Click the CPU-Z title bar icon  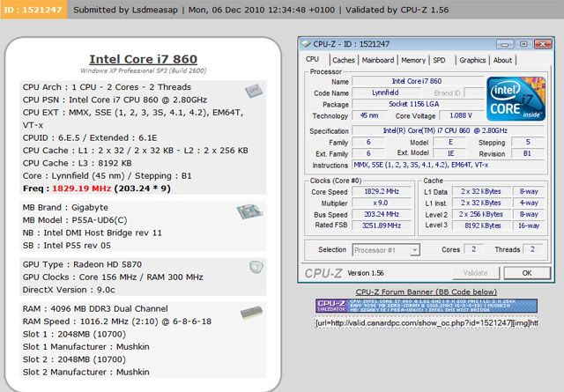306,44
